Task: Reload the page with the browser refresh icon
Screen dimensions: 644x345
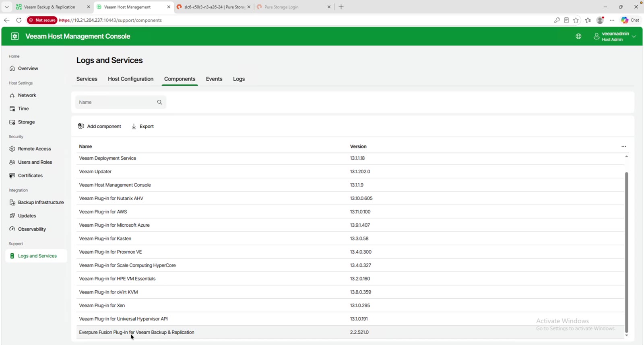Action: coord(19,20)
